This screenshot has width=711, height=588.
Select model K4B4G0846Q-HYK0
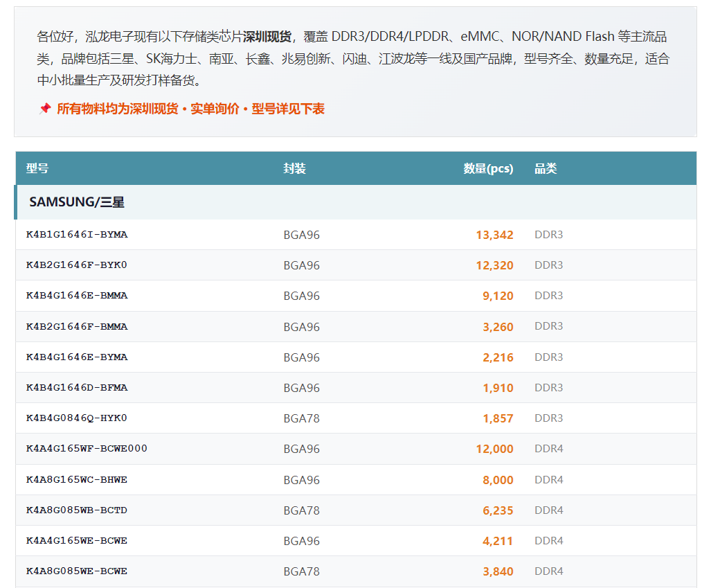(x=77, y=418)
